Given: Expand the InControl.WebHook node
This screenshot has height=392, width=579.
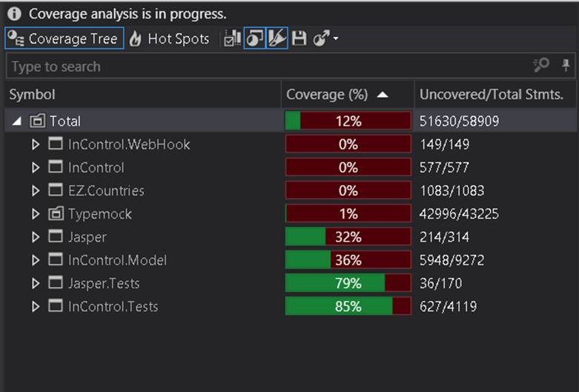Looking at the screenshot, I should (x=36, y=144).
